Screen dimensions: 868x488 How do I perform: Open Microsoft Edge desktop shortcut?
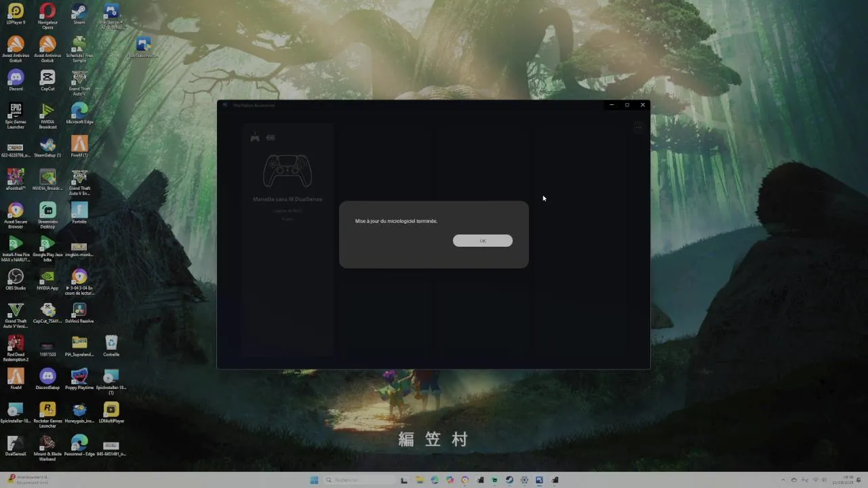click(x=79, y=114)
